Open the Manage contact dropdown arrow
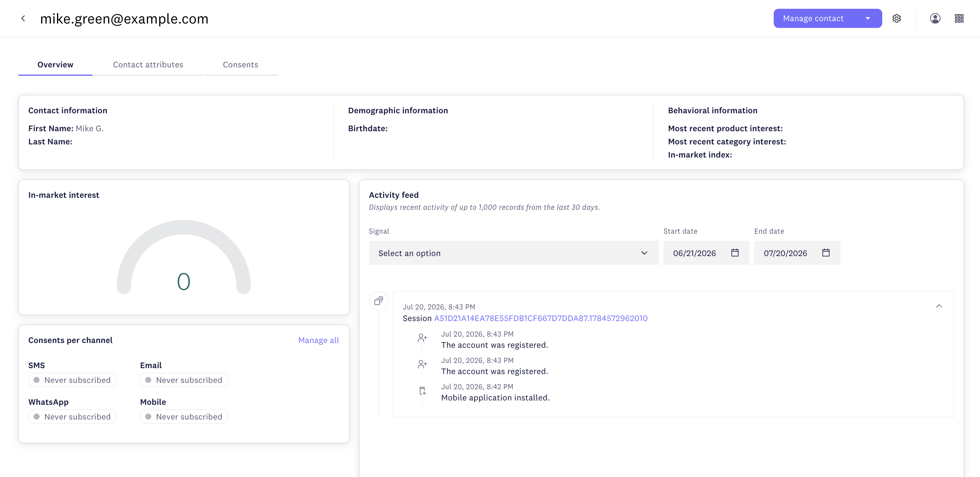This screenshot has height=477, width=980. 868,18
